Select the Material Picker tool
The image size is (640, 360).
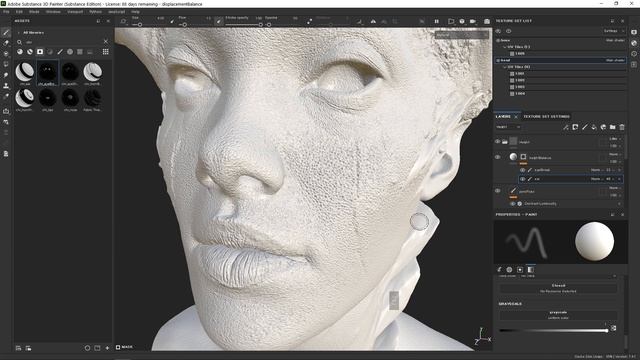[x=6, y=96]
